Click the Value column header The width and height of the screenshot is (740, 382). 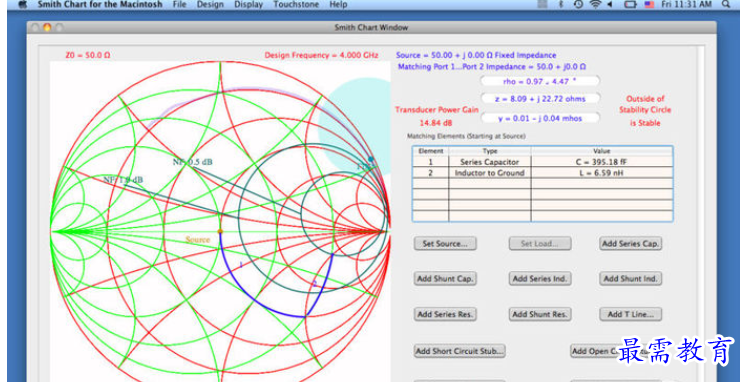pos(602,151)
